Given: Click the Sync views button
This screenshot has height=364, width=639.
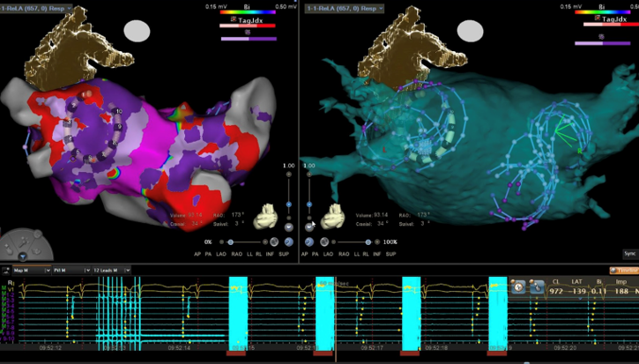Looking at the screenshot, I should [630, 254].
